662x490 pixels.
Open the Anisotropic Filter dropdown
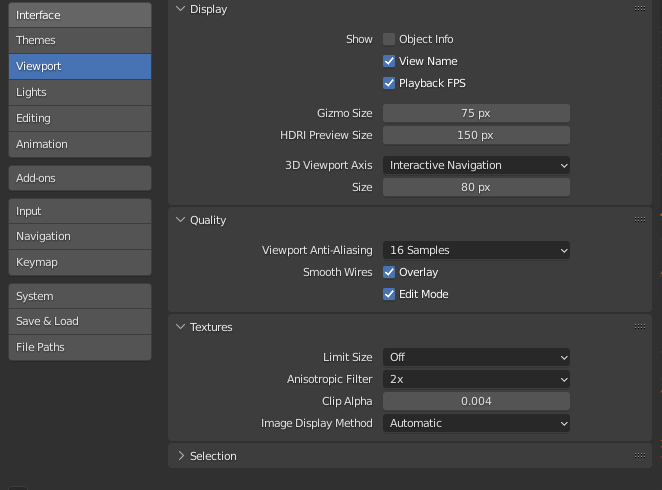tap(476, 379)
